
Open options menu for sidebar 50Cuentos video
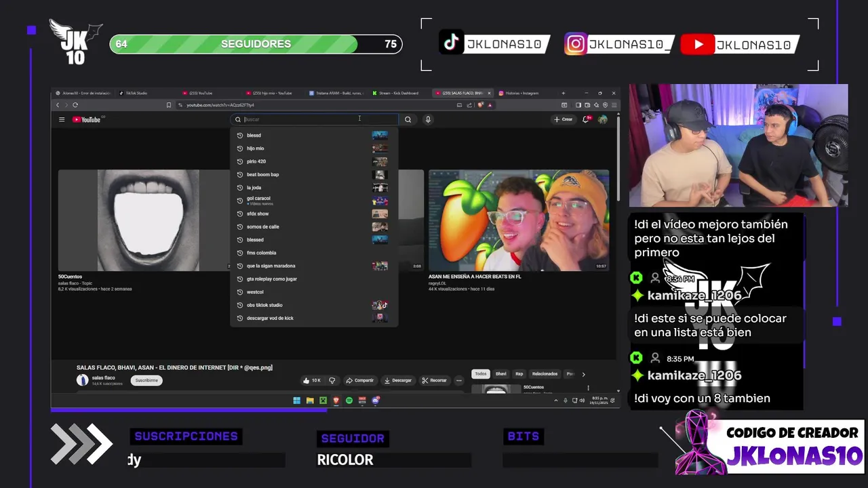[x=588, y=388]
